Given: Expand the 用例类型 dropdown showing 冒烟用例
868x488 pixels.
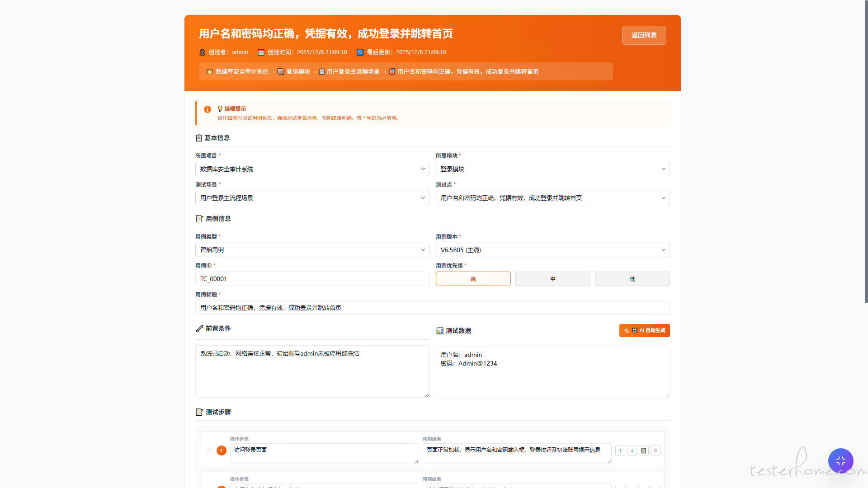Looking at the screenshot, I should (x=312, y=250).
